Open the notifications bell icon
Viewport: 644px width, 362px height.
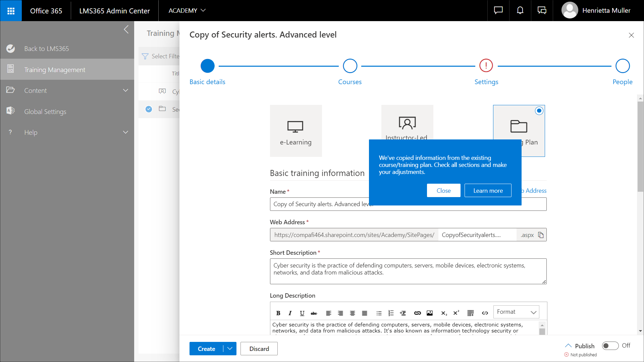click(520, 11)
